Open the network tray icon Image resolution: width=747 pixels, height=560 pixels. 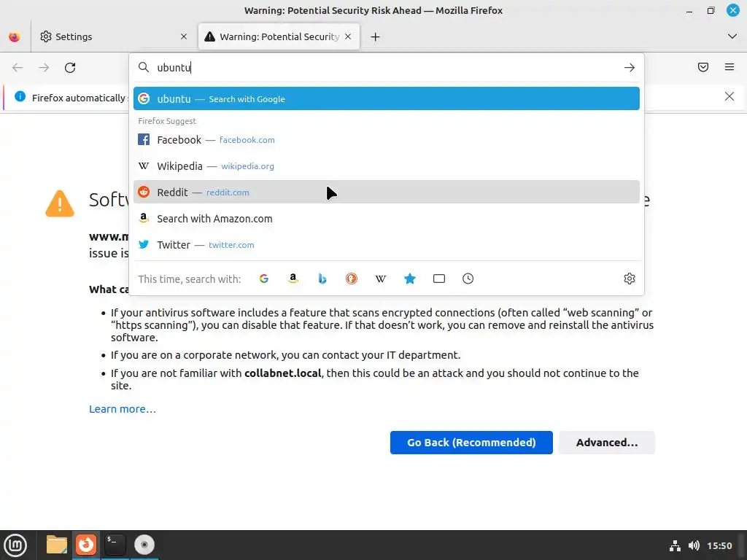coord(675,545)
